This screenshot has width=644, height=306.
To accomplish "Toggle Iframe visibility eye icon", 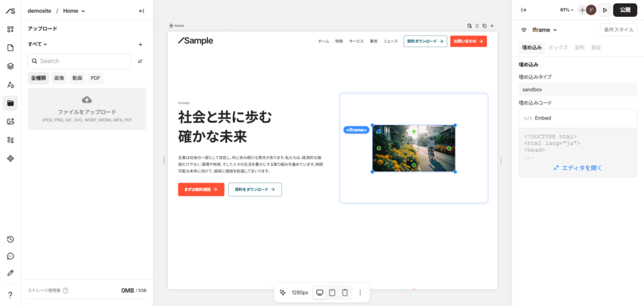I will click(524, 30).
